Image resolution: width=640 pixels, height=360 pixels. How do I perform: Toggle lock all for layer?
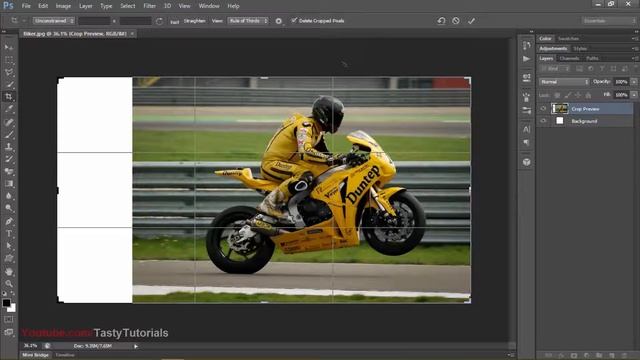point(588,95)
